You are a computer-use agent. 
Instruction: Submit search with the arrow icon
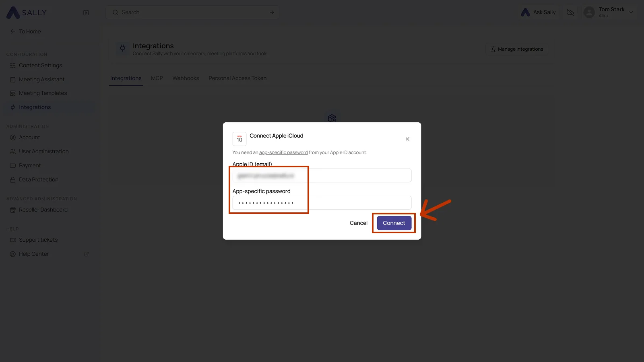coord(272,12)
